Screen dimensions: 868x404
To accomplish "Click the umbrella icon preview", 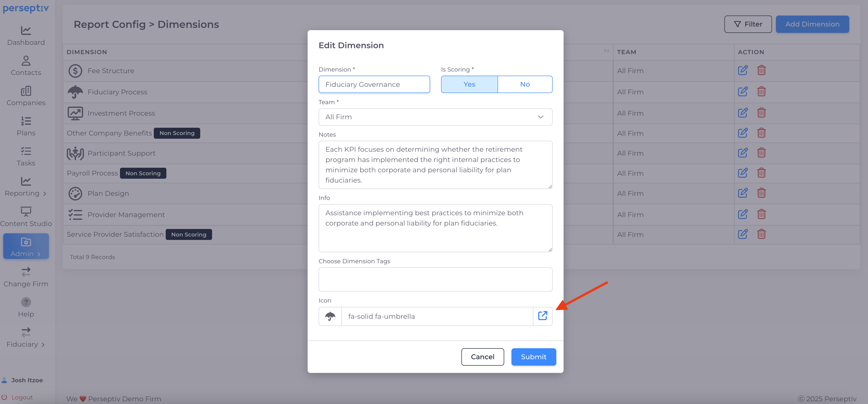I will click(330, 316).
